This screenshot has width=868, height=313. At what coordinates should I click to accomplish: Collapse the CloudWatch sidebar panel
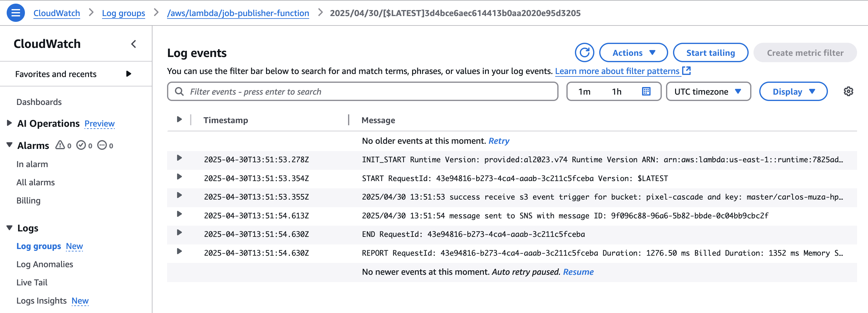coord(134,44)
